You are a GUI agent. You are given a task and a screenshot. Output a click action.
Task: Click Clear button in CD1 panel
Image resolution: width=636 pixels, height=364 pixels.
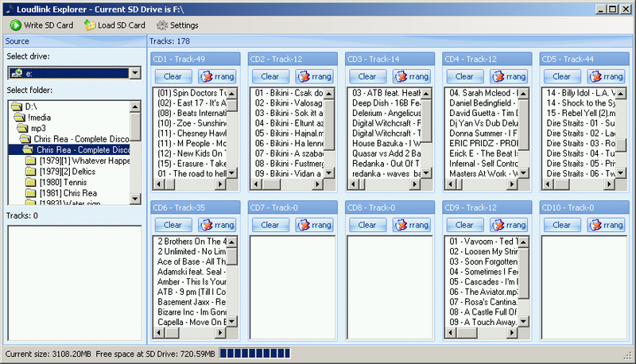tap(173, 76)
